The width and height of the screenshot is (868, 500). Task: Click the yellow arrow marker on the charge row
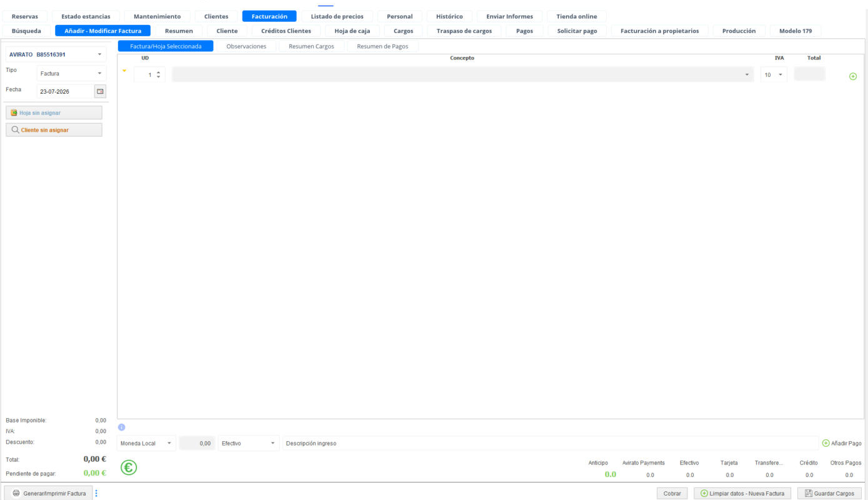(124, 71)
